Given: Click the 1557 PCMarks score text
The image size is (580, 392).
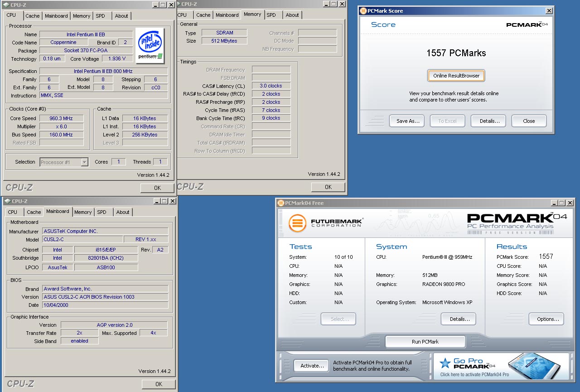Looking at the screenshot, I should [456, 53].
